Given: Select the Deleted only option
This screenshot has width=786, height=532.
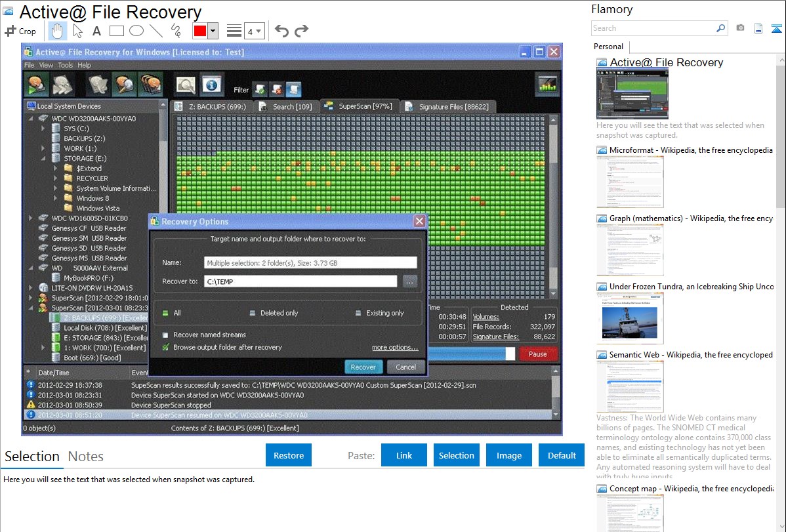Looking at the screenshot, I should (x=252, y=313).
